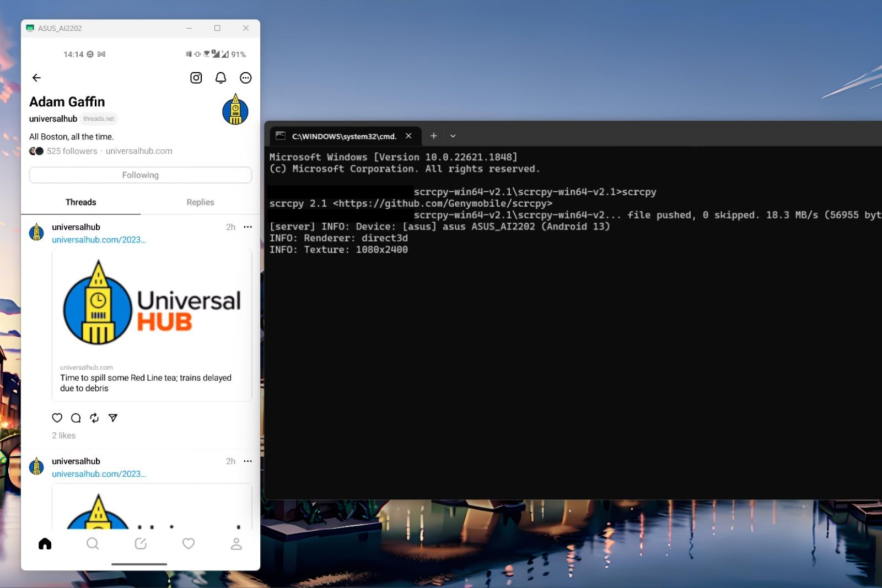This screenshot has height=588, width=882.
Task: Click the ASUS_AI2202 window title icon
Action: (x=30, y=28)
